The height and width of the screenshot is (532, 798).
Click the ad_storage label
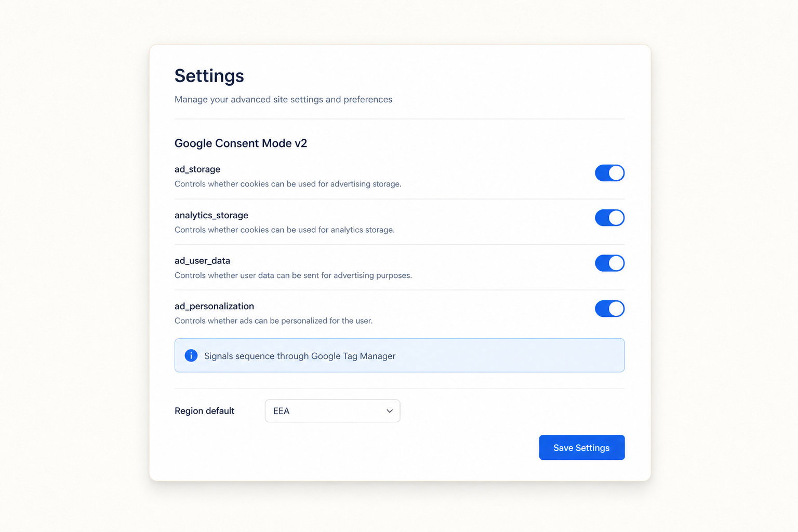pos(197,169)
